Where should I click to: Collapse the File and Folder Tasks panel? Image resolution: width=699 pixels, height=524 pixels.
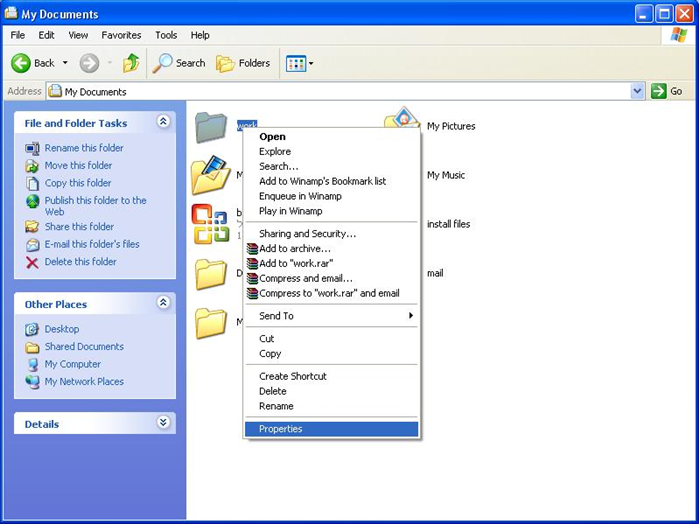163,122
